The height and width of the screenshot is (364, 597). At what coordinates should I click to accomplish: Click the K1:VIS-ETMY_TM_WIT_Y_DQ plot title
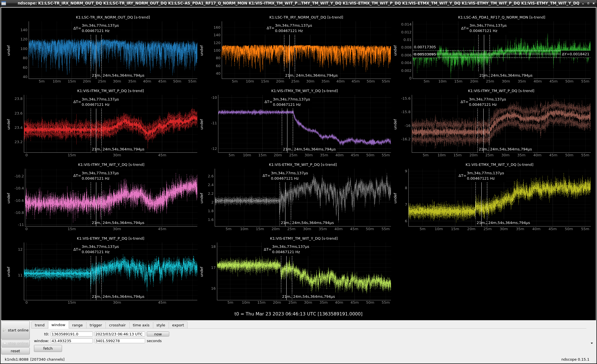click(304, 238)
